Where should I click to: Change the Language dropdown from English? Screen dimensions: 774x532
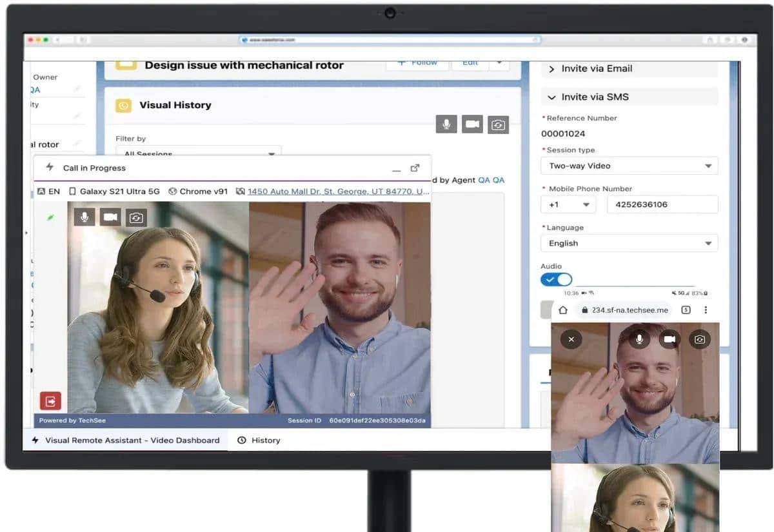coord(710,243)
